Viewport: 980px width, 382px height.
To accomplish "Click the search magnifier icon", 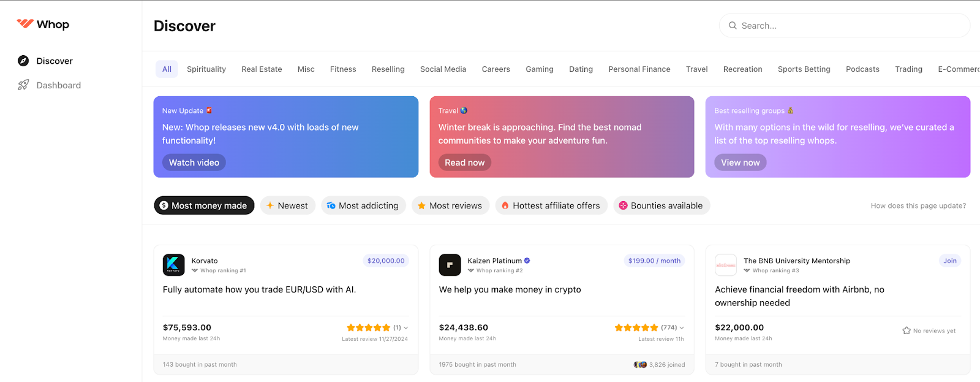I will coord(733,26).
